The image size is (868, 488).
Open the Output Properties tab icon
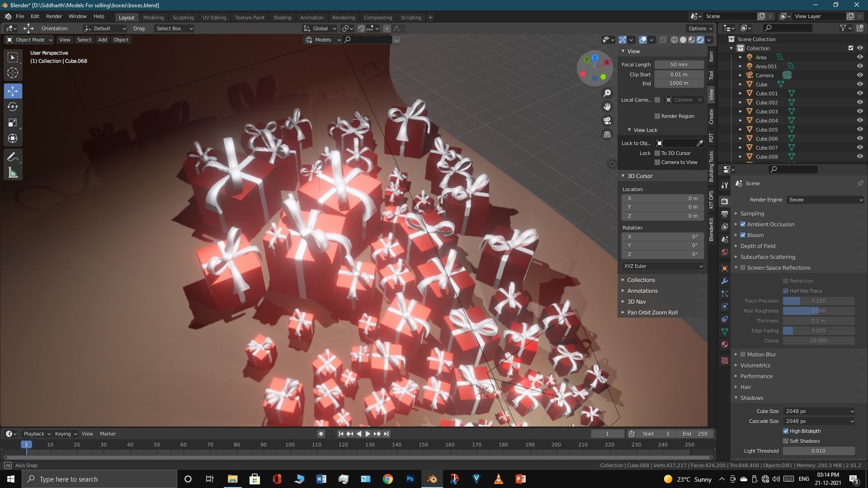(x=725, y=214)
